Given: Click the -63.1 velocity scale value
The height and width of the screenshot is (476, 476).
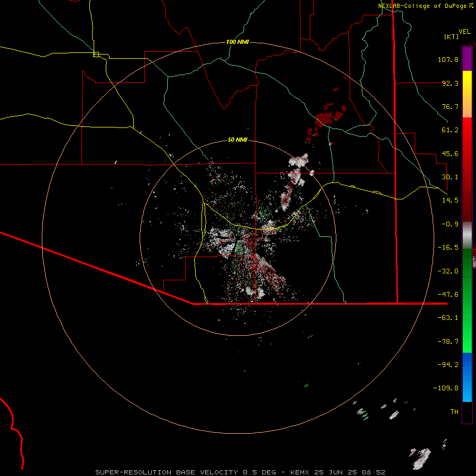Looking at the screenshot, I should pos(448,318).
